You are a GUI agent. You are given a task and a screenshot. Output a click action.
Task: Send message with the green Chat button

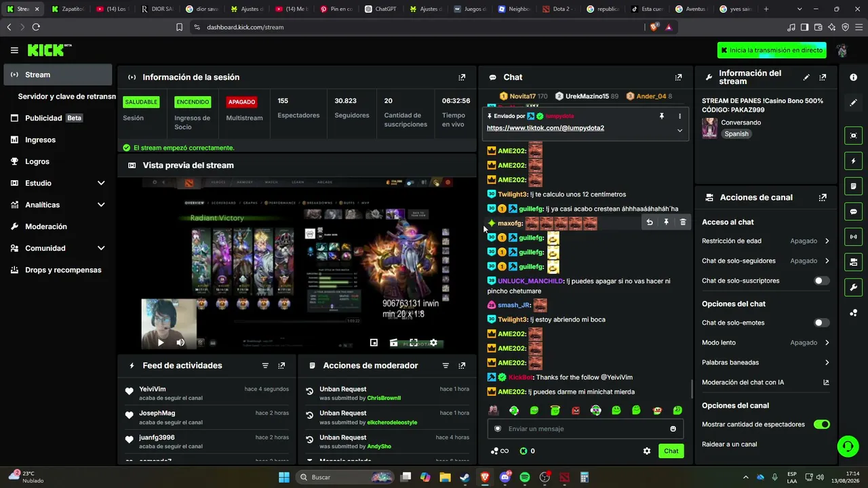coord(671,451)
